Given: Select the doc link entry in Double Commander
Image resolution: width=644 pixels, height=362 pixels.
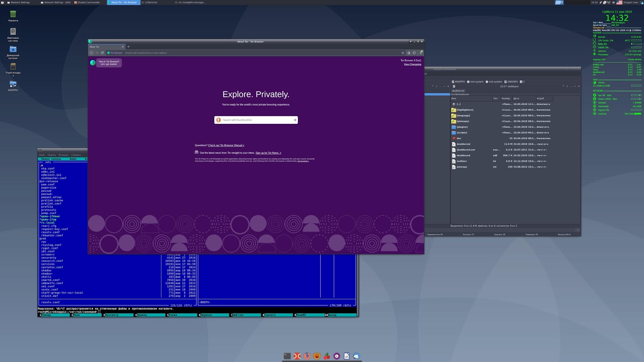Looking at the screenshot, I should tap(515, 138).
